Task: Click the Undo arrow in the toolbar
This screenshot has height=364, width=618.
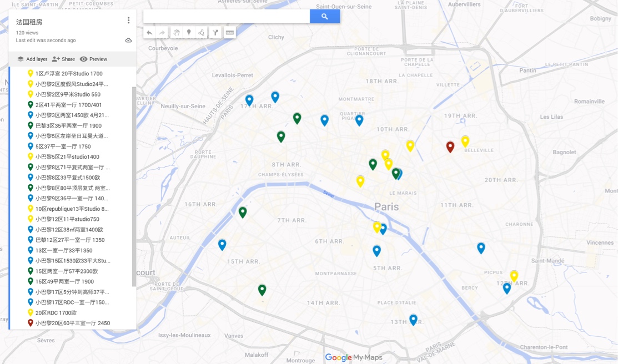Action: (x=149, y=33)
